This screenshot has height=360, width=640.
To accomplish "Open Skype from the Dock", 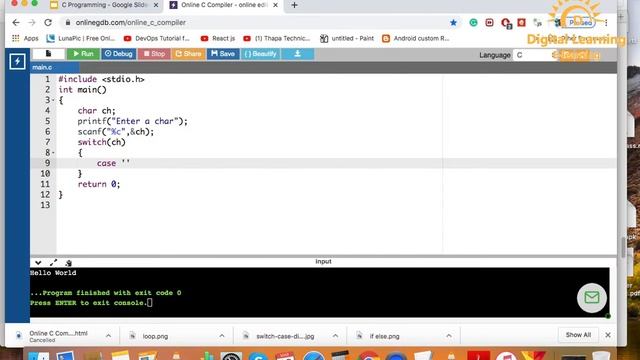I will pos(258,356).
